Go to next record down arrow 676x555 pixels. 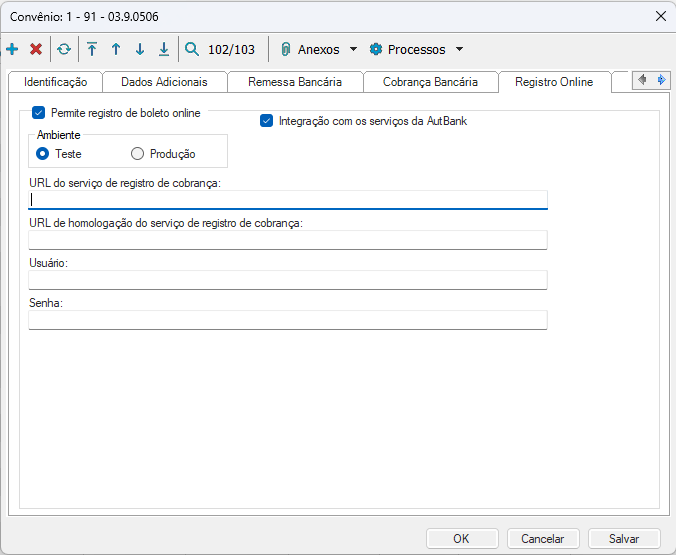tap(140, 49)
